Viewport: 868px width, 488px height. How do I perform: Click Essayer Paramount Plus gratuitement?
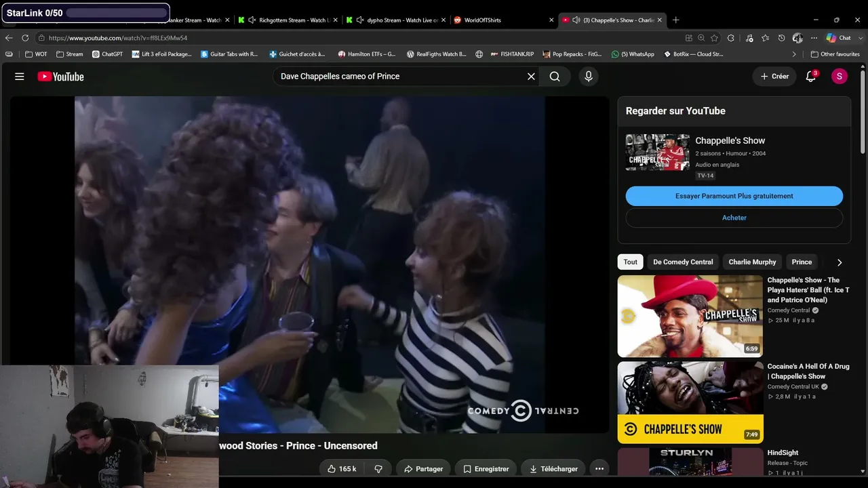point(734,196)
